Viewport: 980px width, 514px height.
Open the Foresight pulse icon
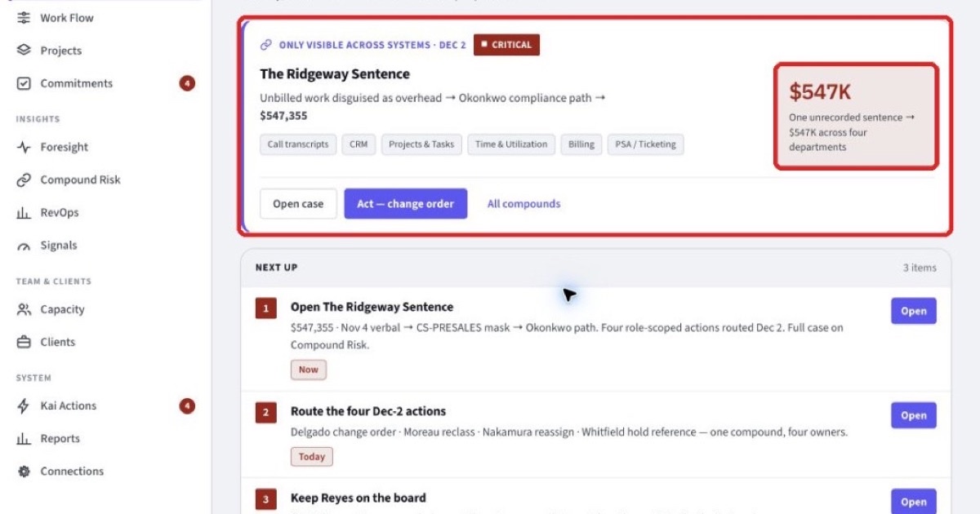click(x=24, y=148)
